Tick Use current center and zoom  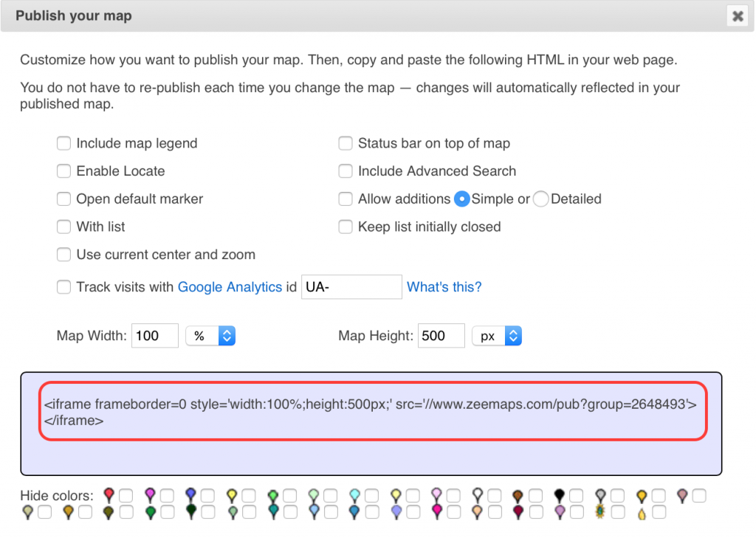coord(64,255)
